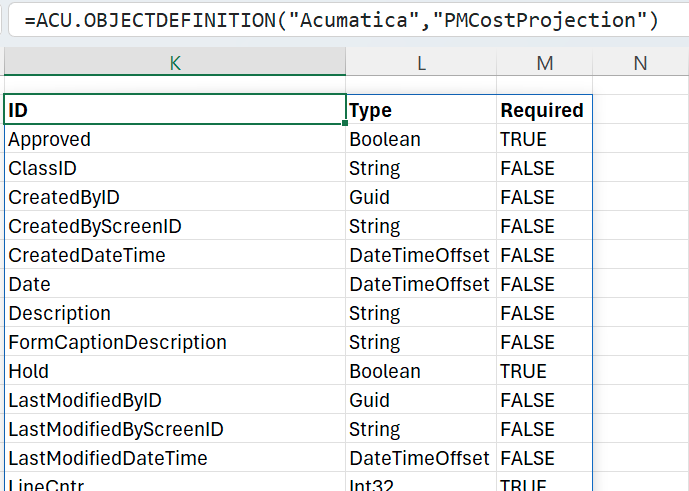The image size is (689, 491).
Task: Click TRUE in the LineCntr row
Action: (x=544, y=482)
